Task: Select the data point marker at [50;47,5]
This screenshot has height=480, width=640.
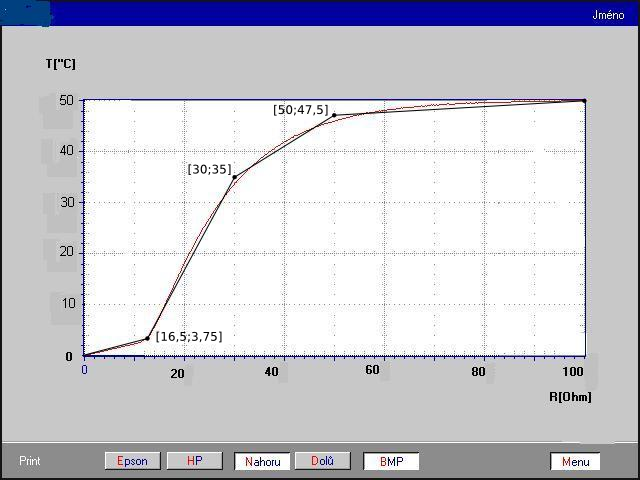Action: pyautogui.click(x=334, y=115)
